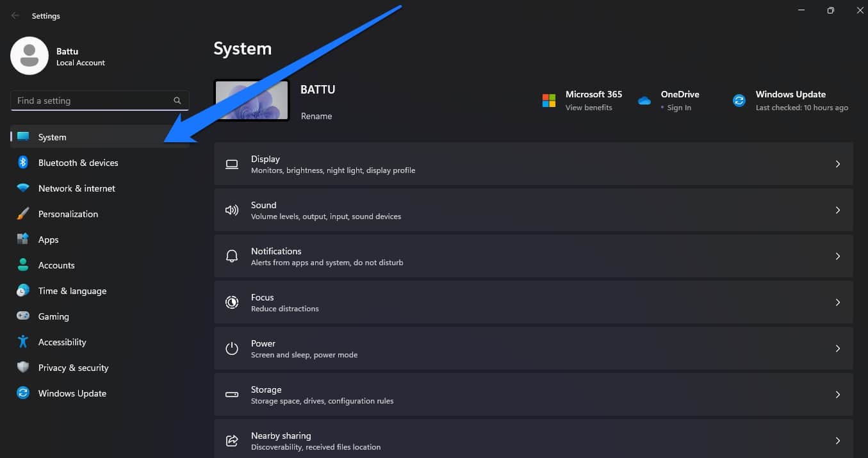Viewport: 868px width, 458px height.
Task: Click the OneDrive cloud icon
Action: pos(644,100)
